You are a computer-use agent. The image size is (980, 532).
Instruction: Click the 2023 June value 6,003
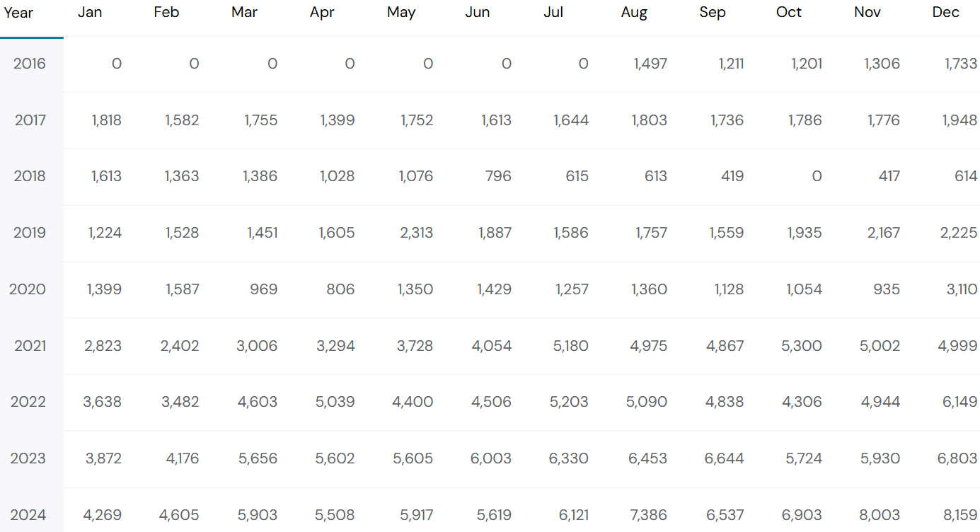click(x=491, y=458)
